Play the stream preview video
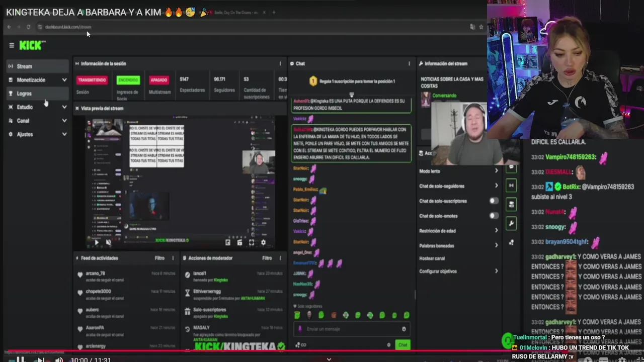This screenshot has width=644, height=362. tap(97, 242)
